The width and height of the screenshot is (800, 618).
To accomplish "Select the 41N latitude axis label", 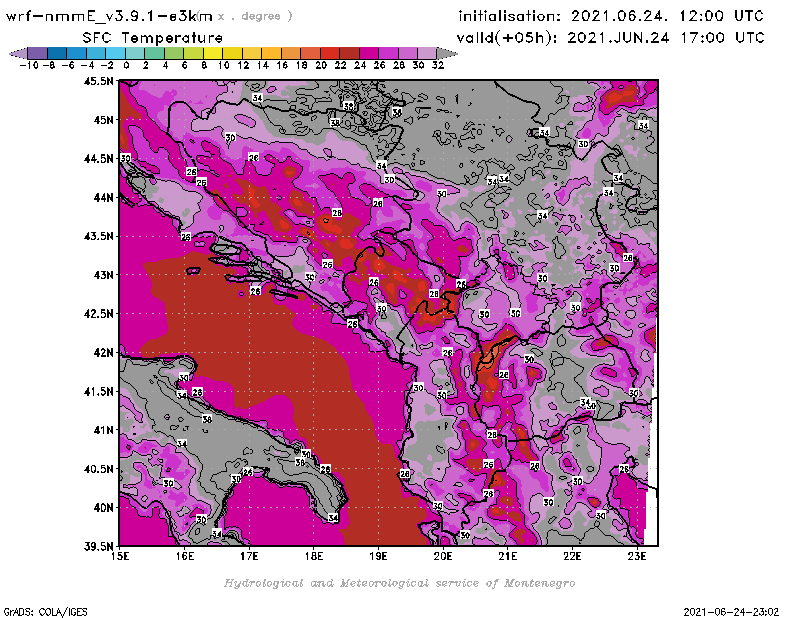I will (x=104, y=430).
